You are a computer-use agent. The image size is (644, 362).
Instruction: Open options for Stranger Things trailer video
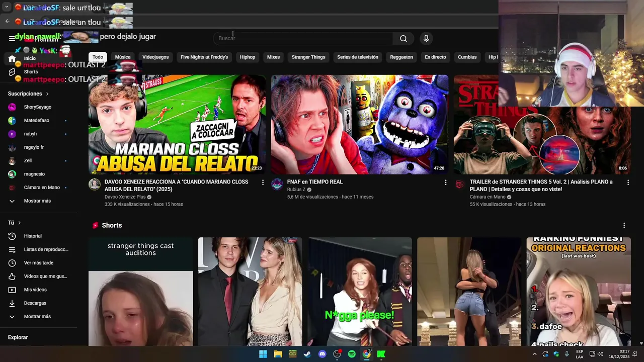point(628,183)
